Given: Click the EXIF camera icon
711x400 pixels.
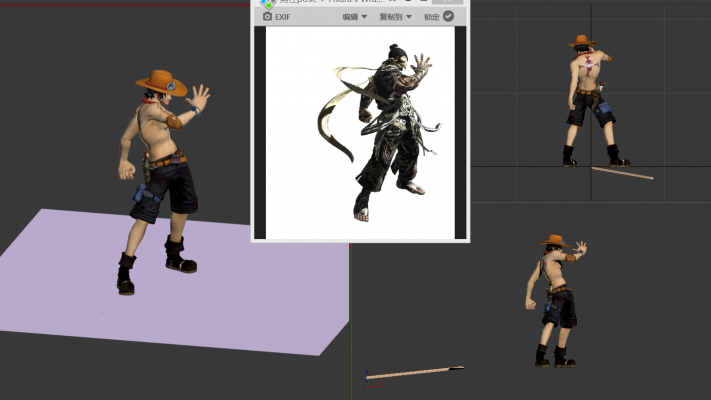Looking at the screenshot, I should click(x=267, y=17).
